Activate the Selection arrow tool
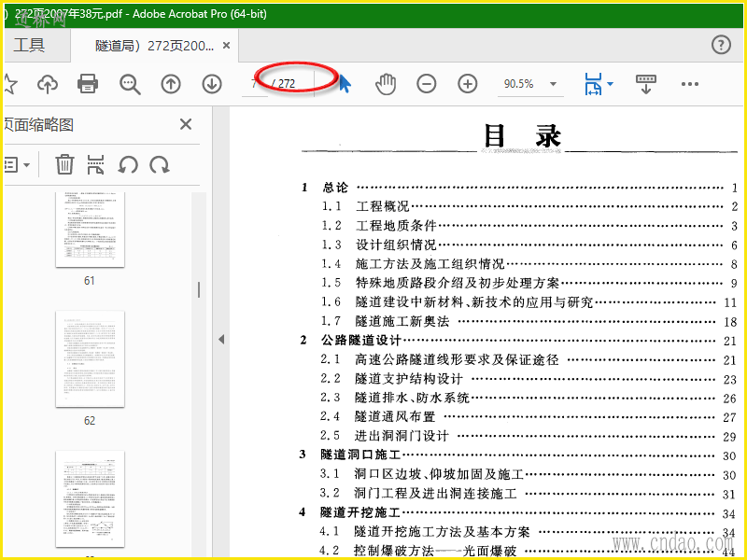Image resolution: width=747 pixels, height=560 pixels. tap(345, 84)
